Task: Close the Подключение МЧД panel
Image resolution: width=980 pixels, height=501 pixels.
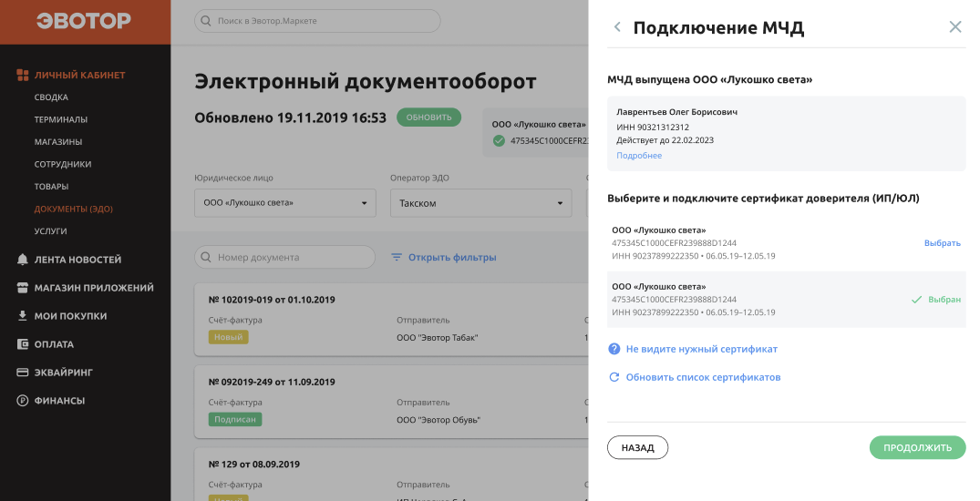Action: 955,26
